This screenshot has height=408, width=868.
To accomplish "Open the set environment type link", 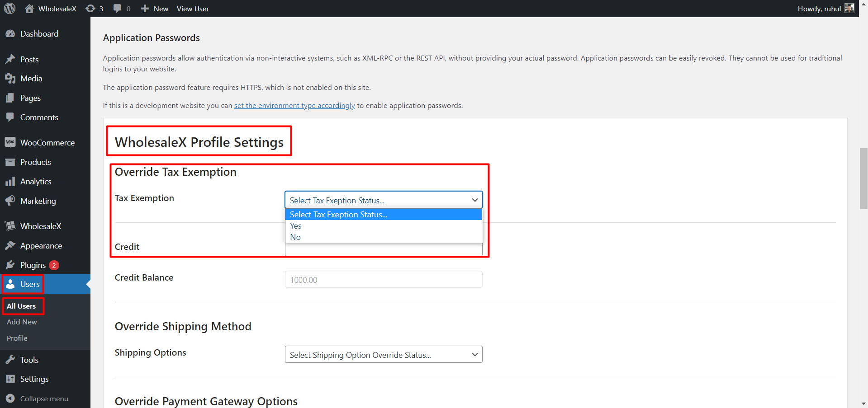I will point(294,105).
